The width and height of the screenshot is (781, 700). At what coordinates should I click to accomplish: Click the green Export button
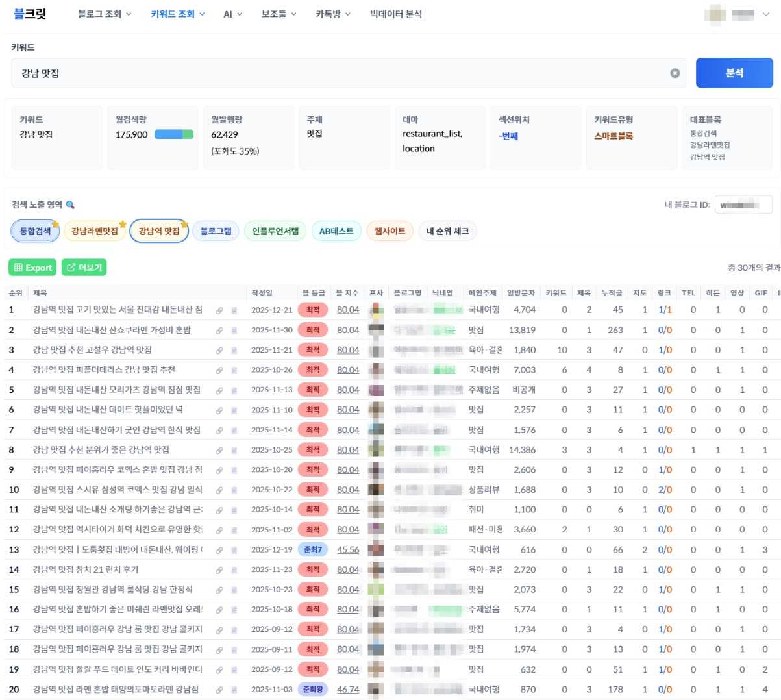pos(32,268)
